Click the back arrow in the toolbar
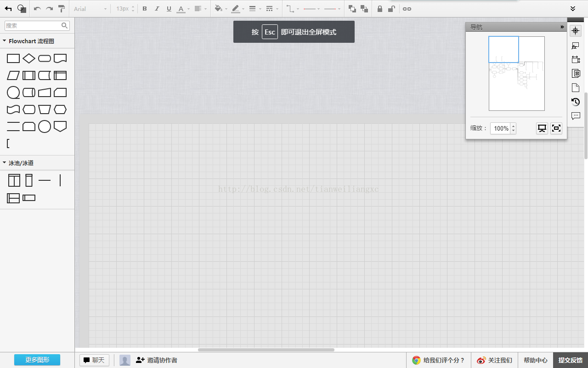 [x=8, y=9]
